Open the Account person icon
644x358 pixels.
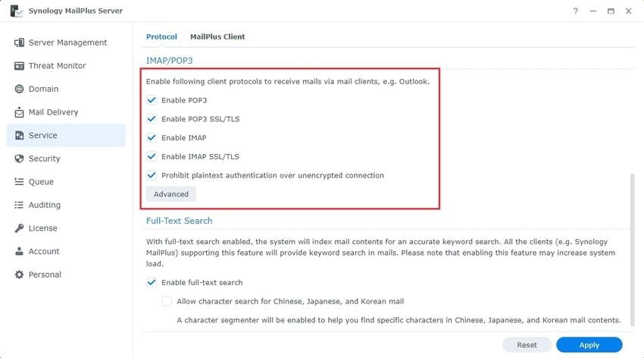[20, 251]
